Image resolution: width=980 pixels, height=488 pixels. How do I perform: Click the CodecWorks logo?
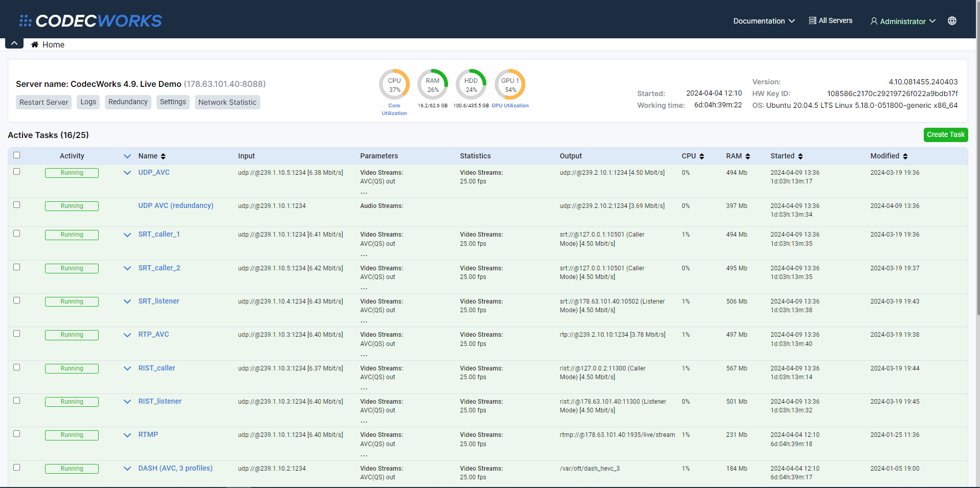pyautogui.click(x=91, y=21)
